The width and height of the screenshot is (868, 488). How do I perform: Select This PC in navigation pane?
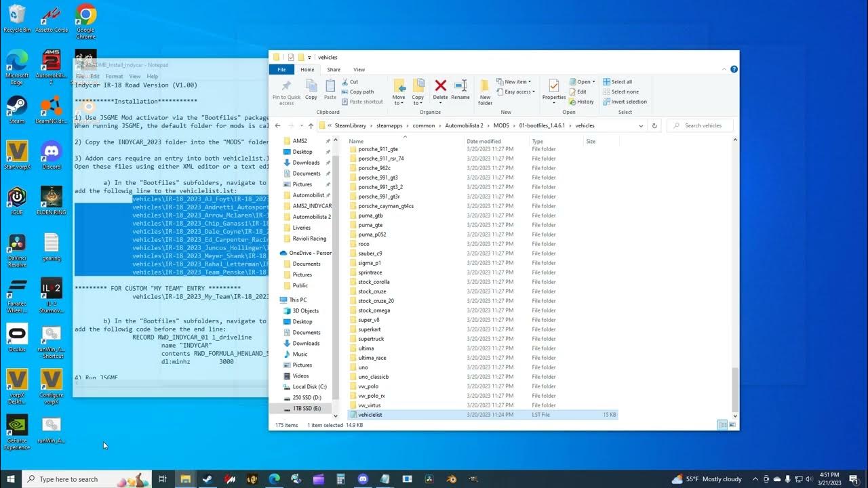pos(298,300)
